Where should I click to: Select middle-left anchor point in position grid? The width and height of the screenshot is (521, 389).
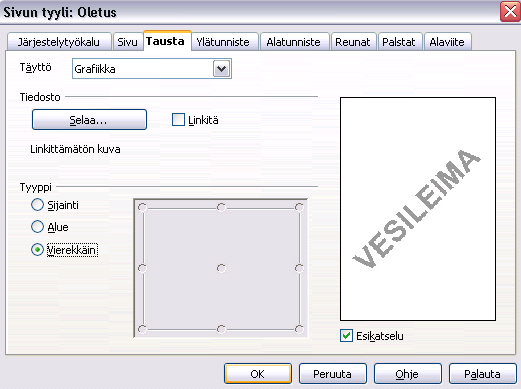coord(143,268)
